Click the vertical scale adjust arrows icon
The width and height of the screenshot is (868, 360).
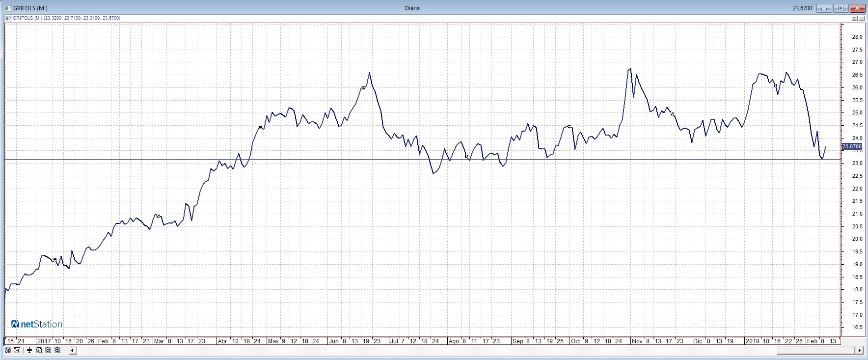click(30, 350)
